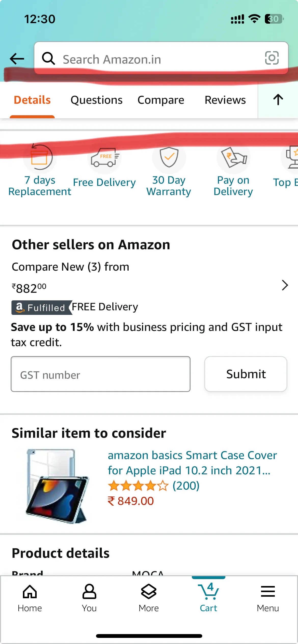Screen dimensions: 298x644
Task: Select the 30 Day Warranty shield icon
Action: pyautogui.click(x=169, y=158)
